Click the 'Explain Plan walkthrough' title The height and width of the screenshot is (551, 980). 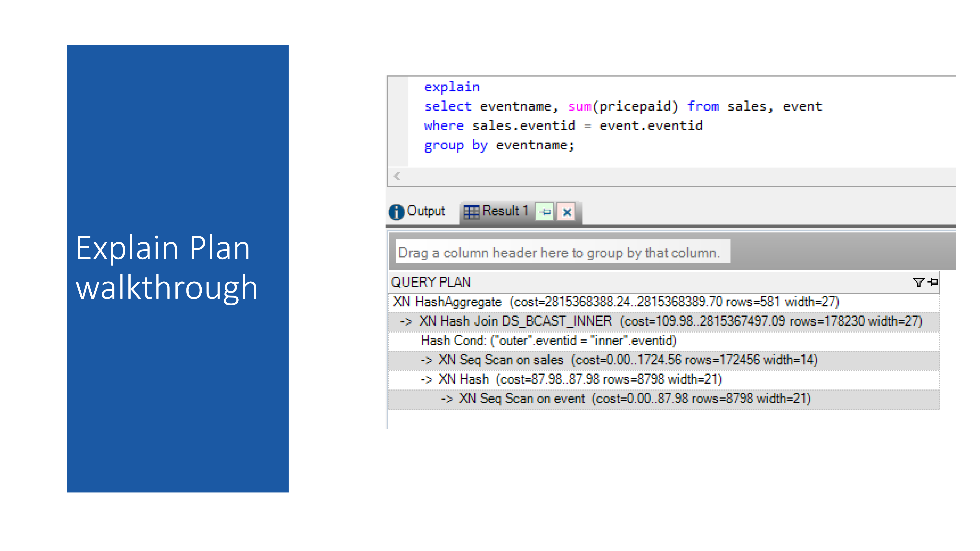[x=167, y=268]
